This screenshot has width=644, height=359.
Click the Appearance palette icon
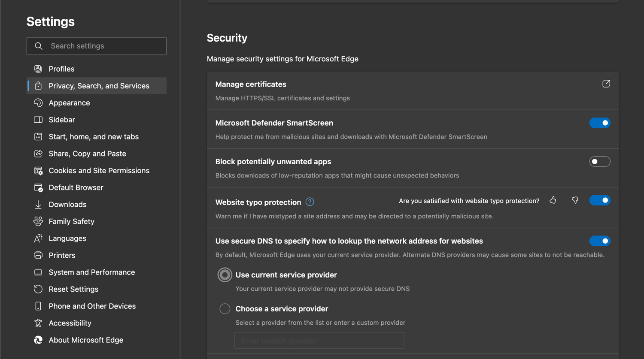38,103
